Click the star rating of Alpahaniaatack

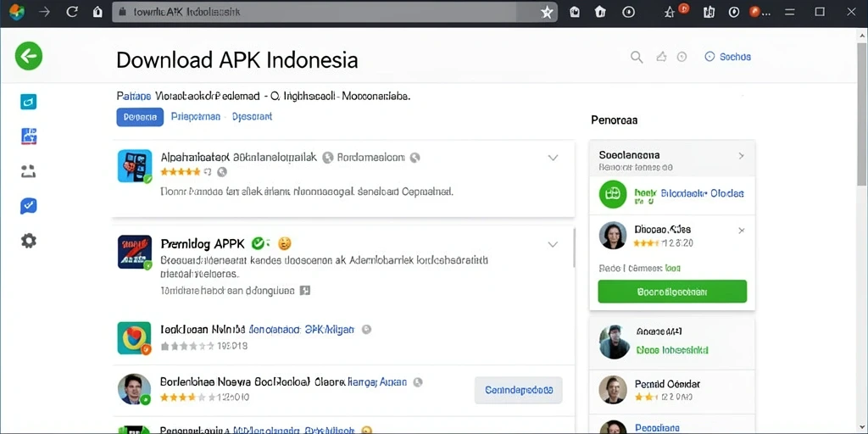coord(181,171)
